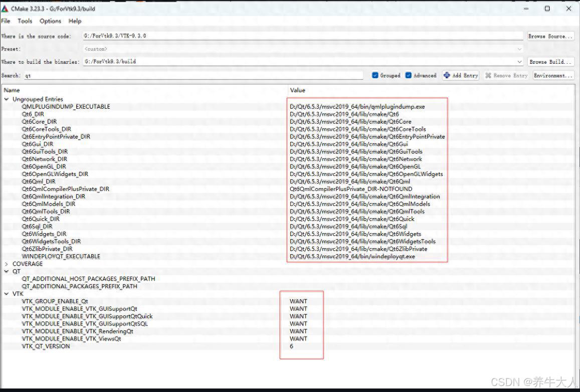Toggle the Grouped checkbox
This screenshot has height=392, width=580.
375,75
